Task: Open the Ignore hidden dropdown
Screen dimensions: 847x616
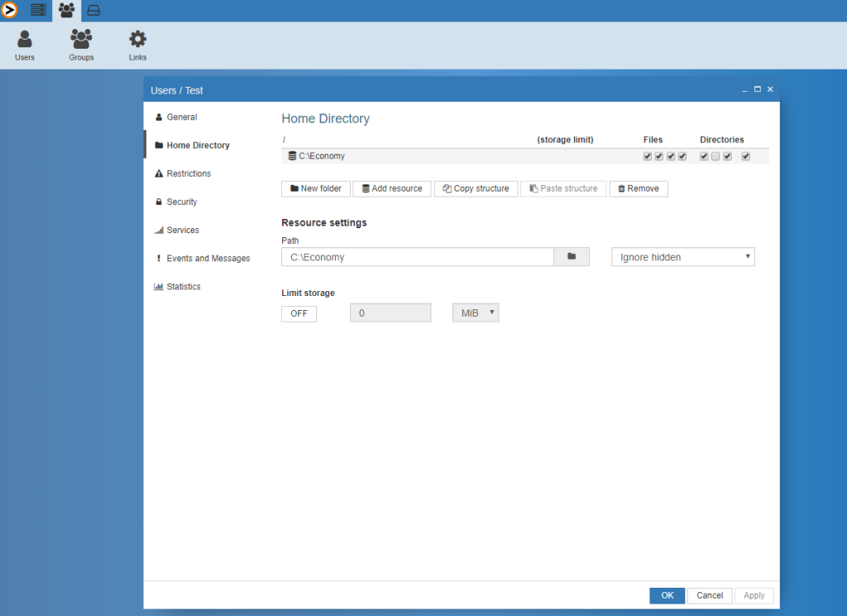Action: [x=682, y=256]
